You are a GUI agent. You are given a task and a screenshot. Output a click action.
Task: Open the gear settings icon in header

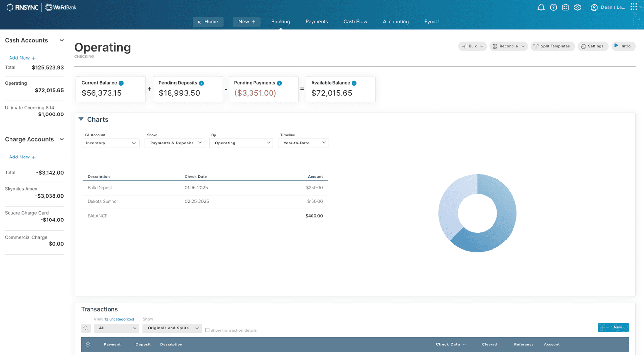[x=577, y=7]
